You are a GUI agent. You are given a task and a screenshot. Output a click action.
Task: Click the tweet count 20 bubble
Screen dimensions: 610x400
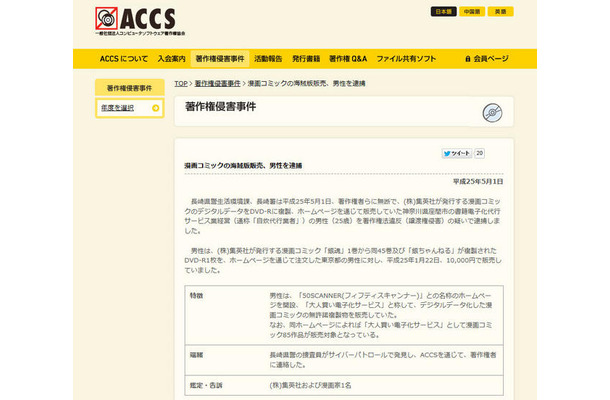[x=480, y=153]
